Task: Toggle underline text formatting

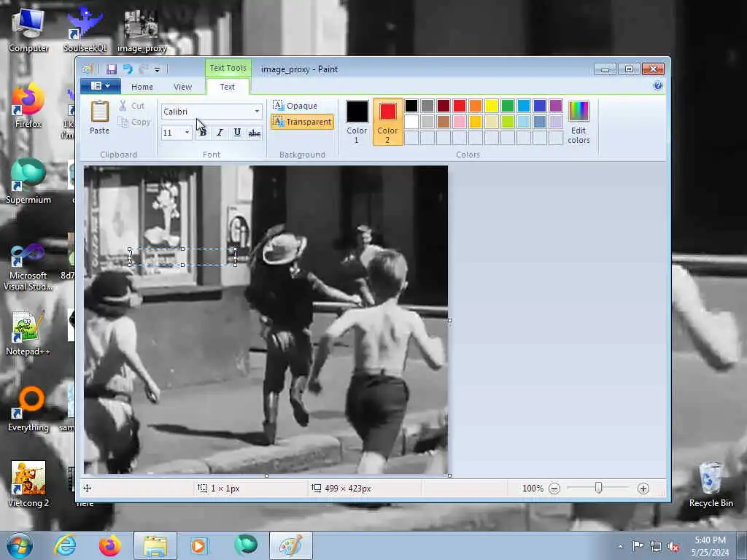Action: 237,133
